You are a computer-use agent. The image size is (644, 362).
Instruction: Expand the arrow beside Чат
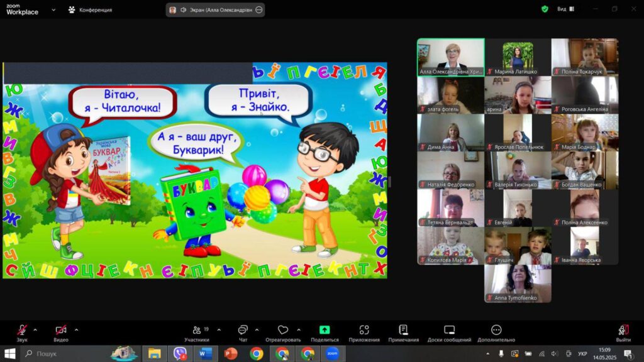[257, 329]
